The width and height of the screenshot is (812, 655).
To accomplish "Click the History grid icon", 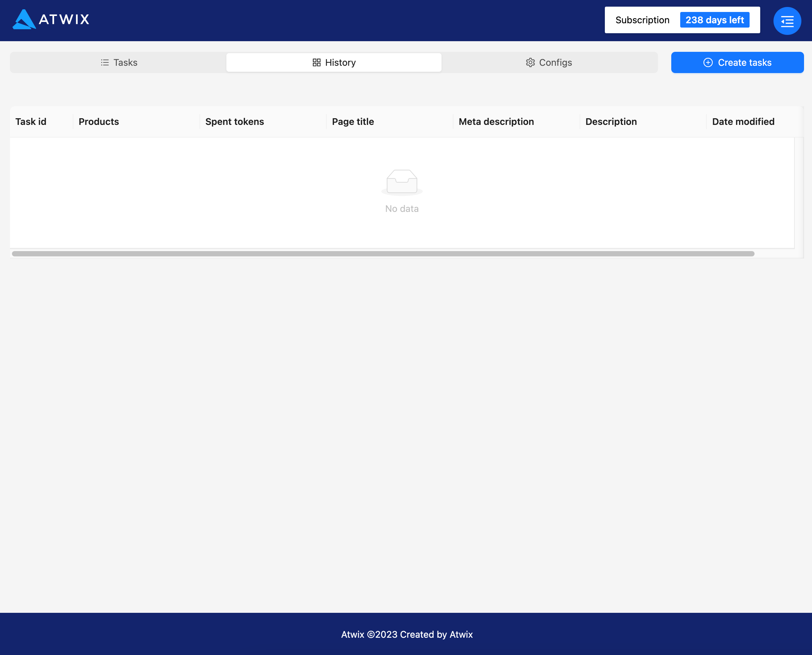I will 316,62.
